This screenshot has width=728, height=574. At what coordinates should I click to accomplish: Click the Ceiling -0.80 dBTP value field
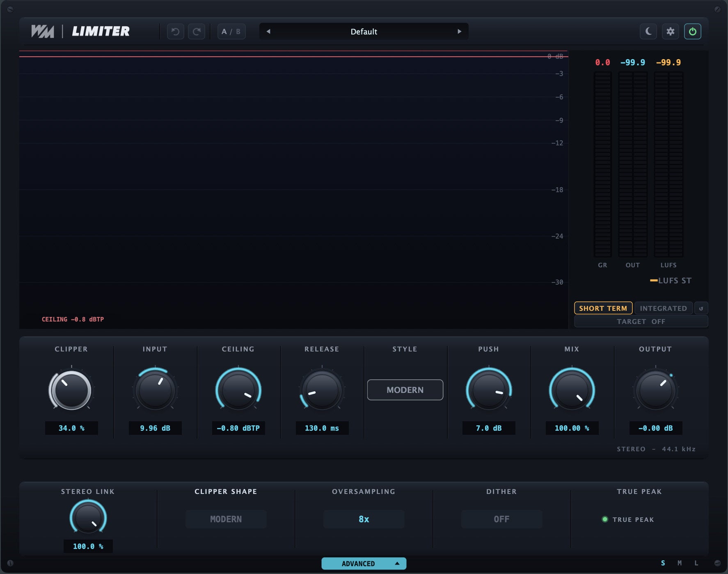click(x=238, y=428)
